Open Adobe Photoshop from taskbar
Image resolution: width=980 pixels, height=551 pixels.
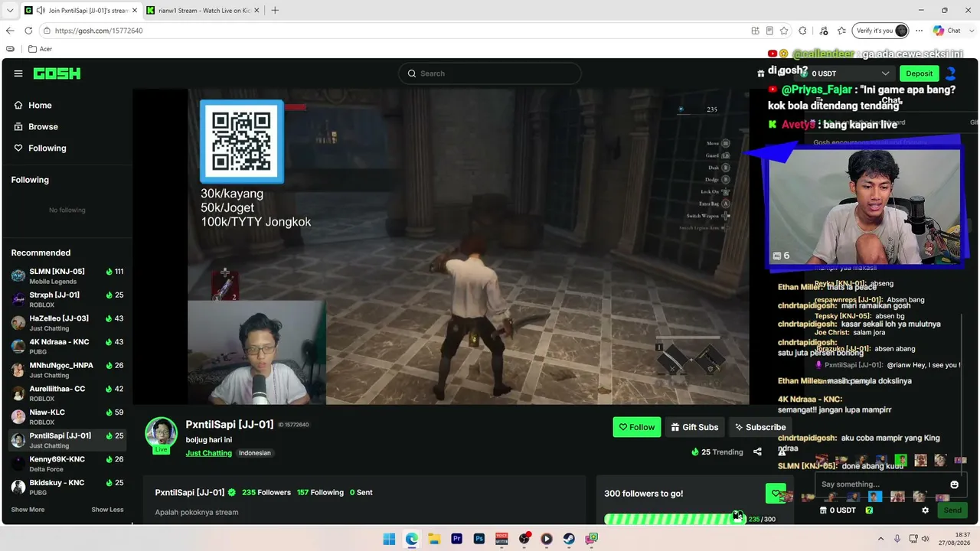point(479,539)
